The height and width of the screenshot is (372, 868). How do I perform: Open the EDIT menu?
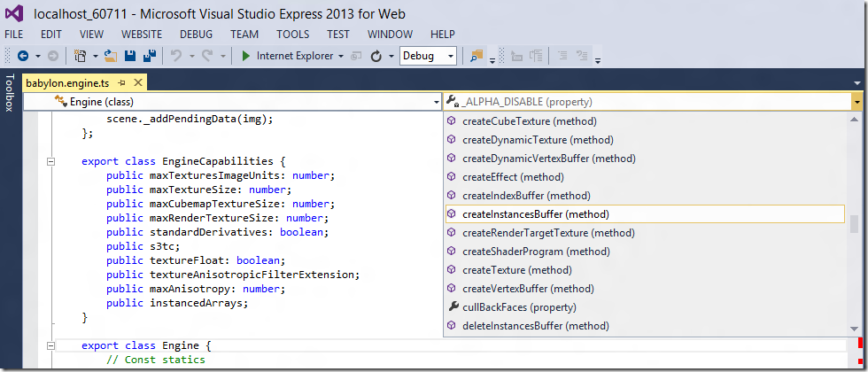tap(51, 35)
